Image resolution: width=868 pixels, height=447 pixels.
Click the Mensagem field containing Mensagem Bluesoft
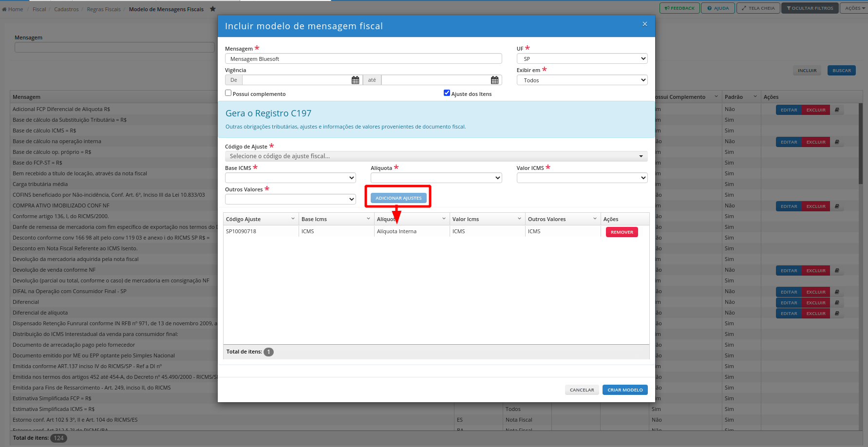coord(363,59)
